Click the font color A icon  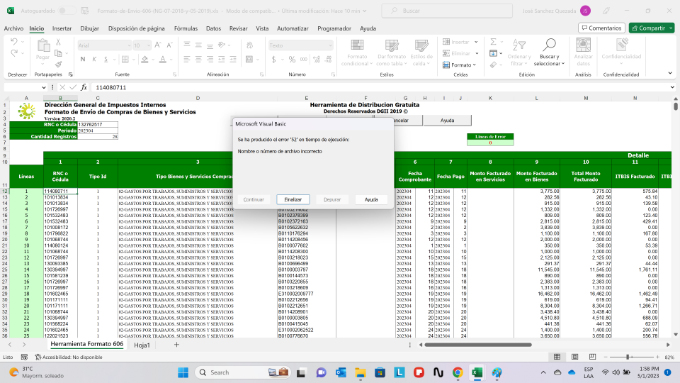coord(163,59)
